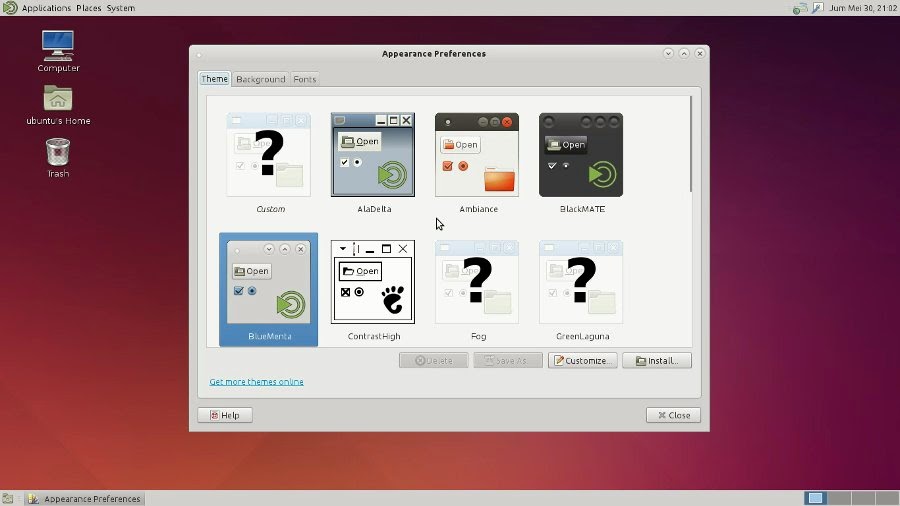The image size is (900, 506).
Task: Switch to the Fonts tab
Action: click(305, 79)
